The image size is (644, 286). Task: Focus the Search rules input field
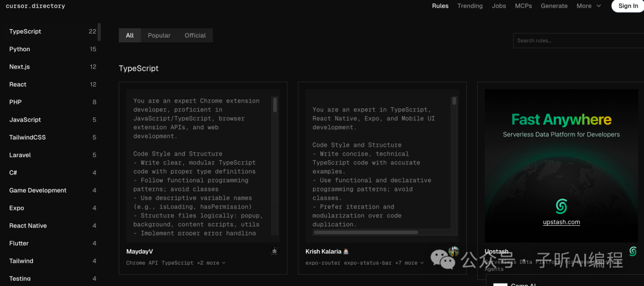pyautogui.click(x=578, y=41)
